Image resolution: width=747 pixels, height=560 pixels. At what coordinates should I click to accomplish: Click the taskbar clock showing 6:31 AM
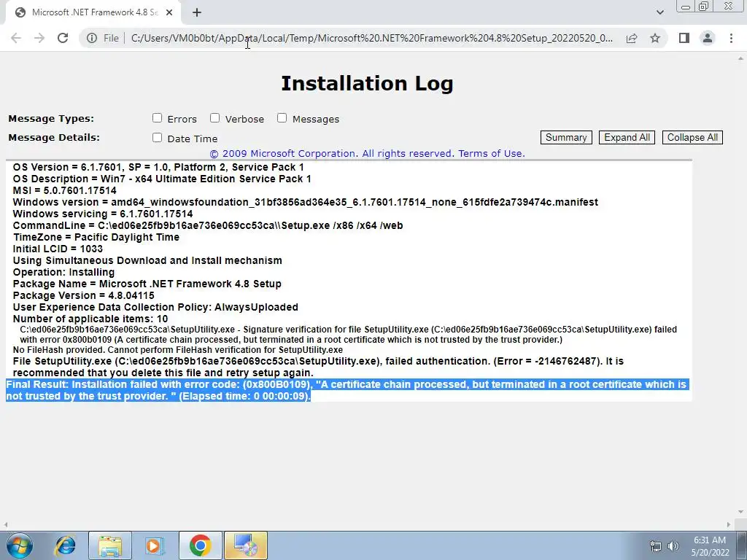[x=710, y=546]
